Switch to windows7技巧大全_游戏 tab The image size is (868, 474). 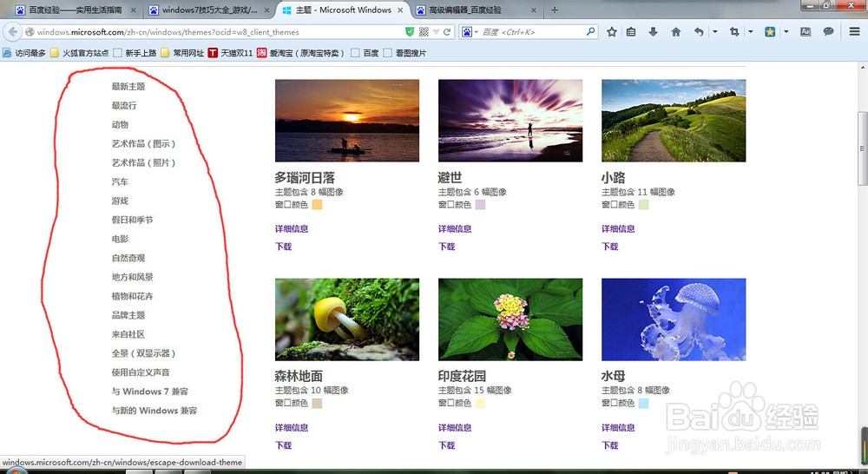point(209,10)
